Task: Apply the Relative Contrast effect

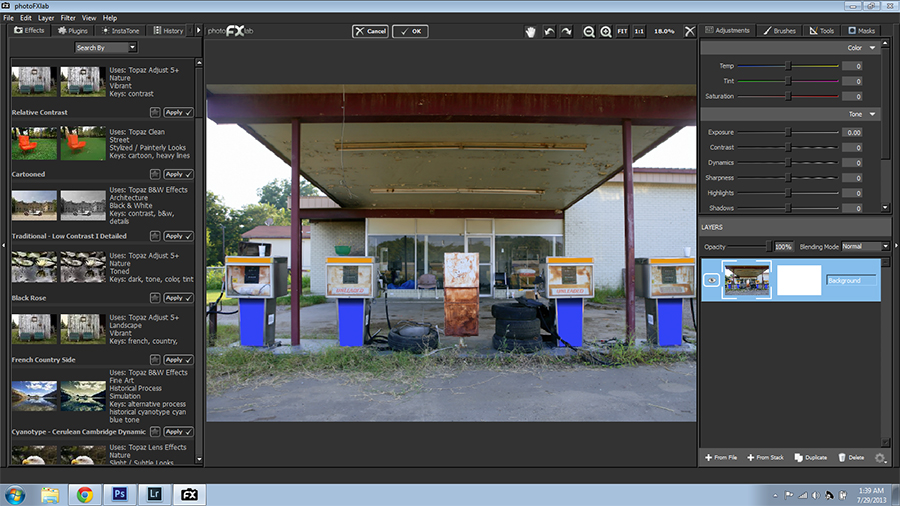Action: tap(177, 112)
